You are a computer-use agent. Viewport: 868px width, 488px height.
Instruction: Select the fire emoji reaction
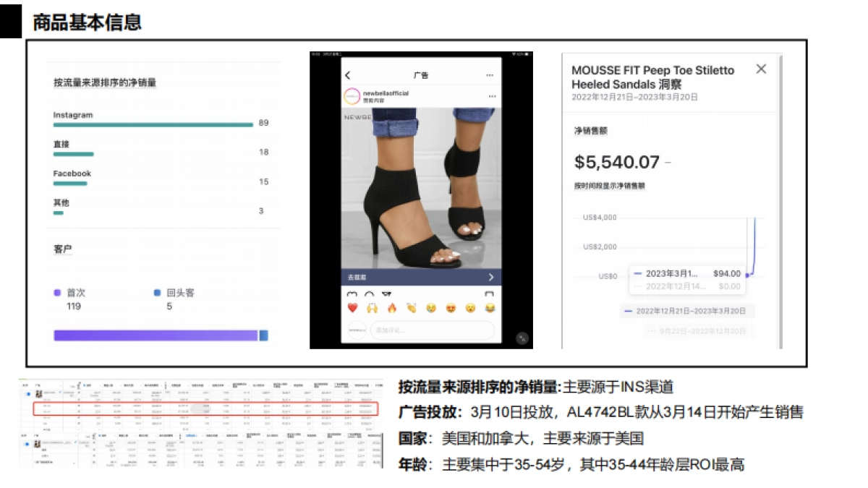tap(391, 309)
